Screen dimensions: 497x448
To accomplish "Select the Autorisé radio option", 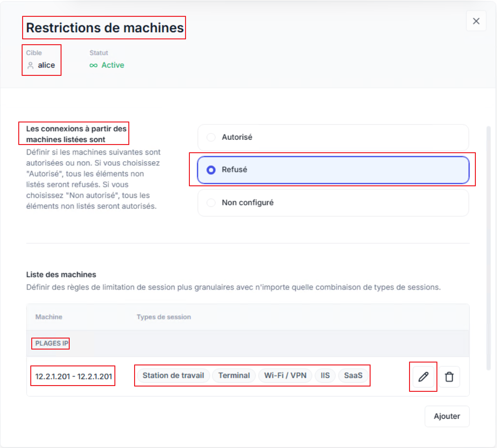I will 211,137.
